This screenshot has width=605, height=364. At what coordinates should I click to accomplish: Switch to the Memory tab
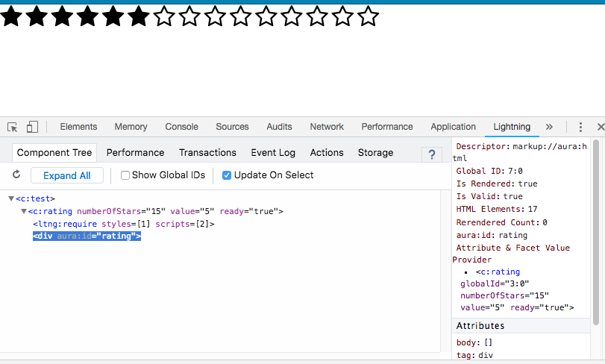131,127
